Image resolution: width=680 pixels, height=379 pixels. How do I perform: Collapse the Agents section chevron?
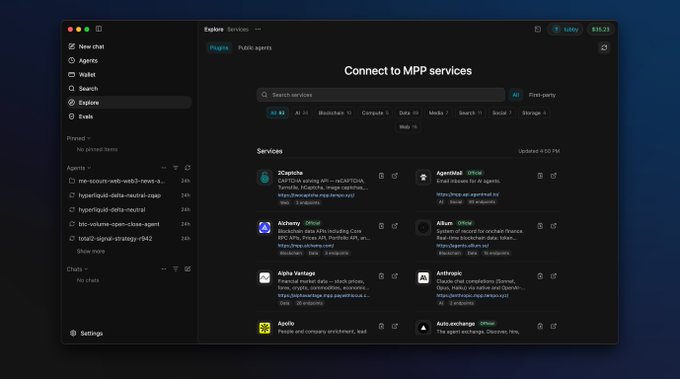(89, 168)
